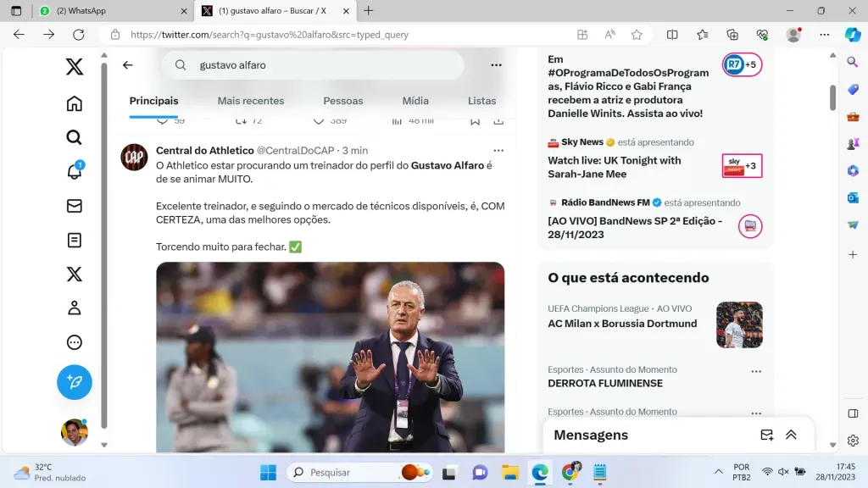Open Windows Start menu on taskbar
The image size is (868, 488).
268,472
